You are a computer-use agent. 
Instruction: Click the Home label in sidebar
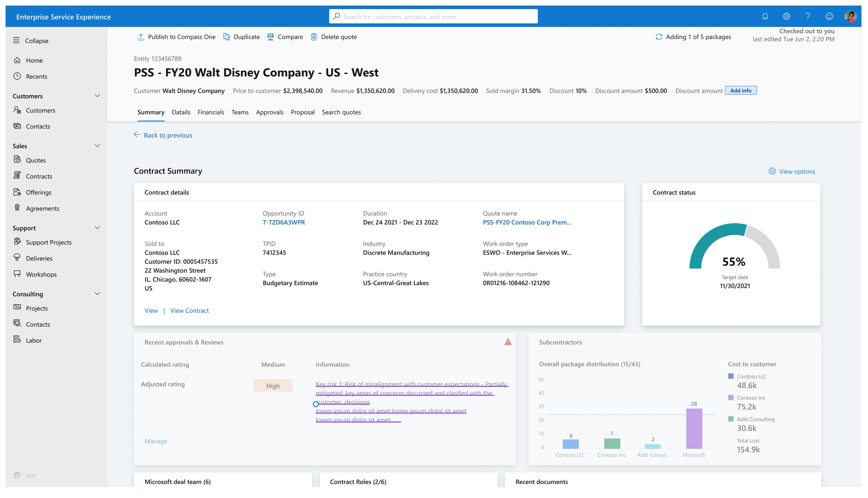pos(34,60)
